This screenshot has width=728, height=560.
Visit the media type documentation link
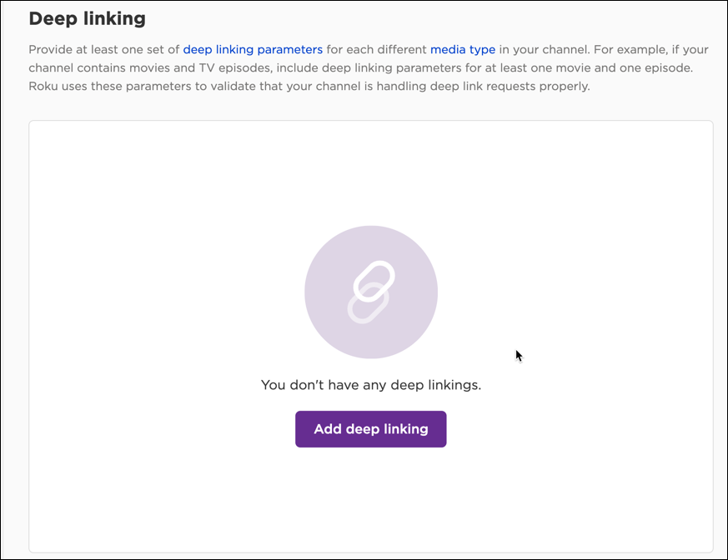(463, 49)
